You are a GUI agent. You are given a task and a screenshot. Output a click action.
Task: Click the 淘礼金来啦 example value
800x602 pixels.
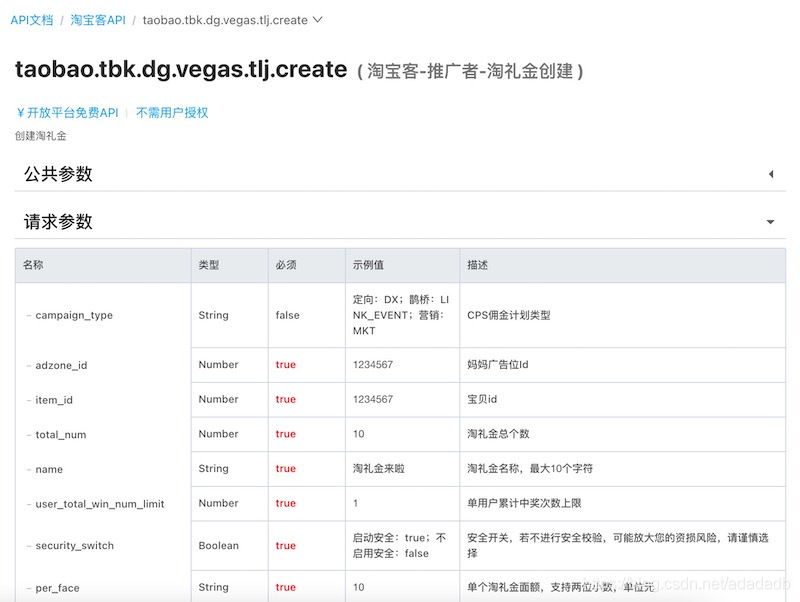(x=379, y=468)
